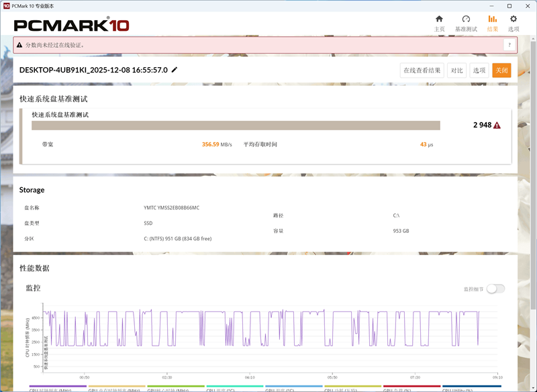Viewport: 537px width, 392px height.
Task: Switch to the 结果 tab
Action: click(x=492, y=23)
